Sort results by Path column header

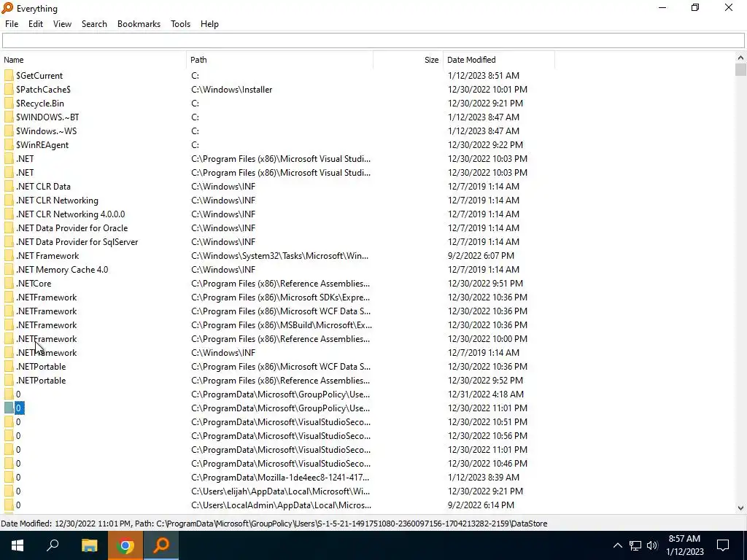point(279,60)
